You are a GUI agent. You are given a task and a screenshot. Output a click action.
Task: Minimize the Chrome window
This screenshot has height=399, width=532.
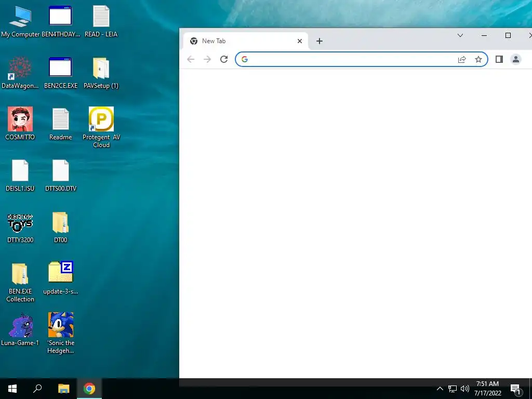[484, 35]
